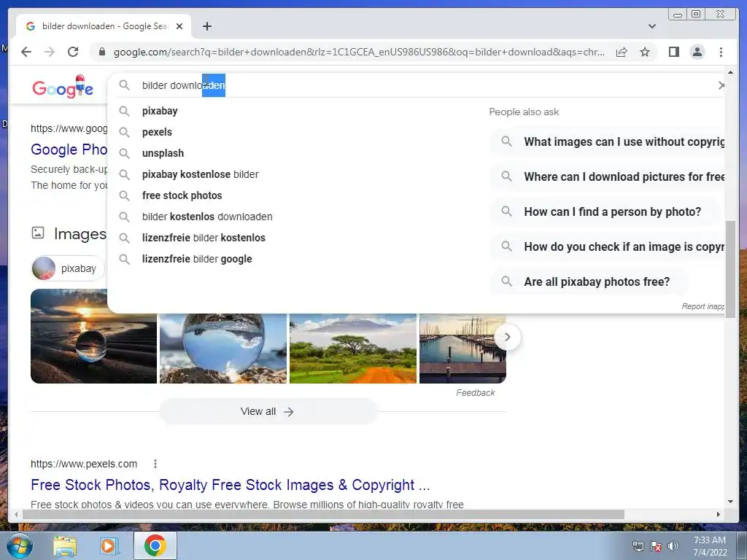View site information via the lock icon
This screenshot has height=560, width=747.
(102, 52)
